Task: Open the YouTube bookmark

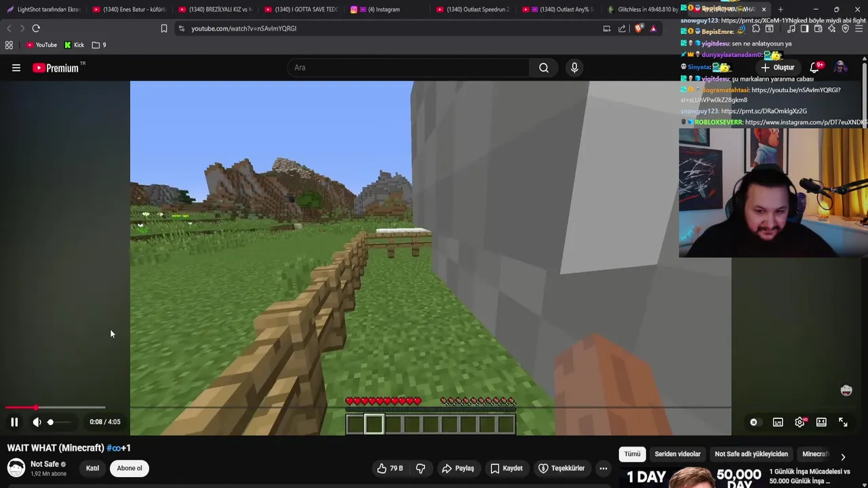Action: click(x=41, y=45)
